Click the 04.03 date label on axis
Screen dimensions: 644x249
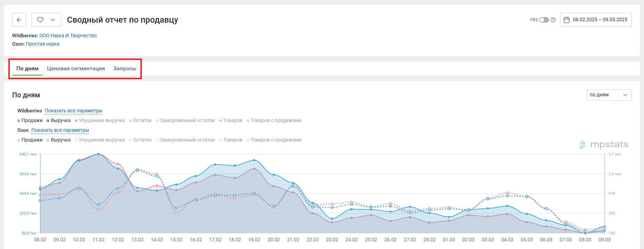pos(507,240)
